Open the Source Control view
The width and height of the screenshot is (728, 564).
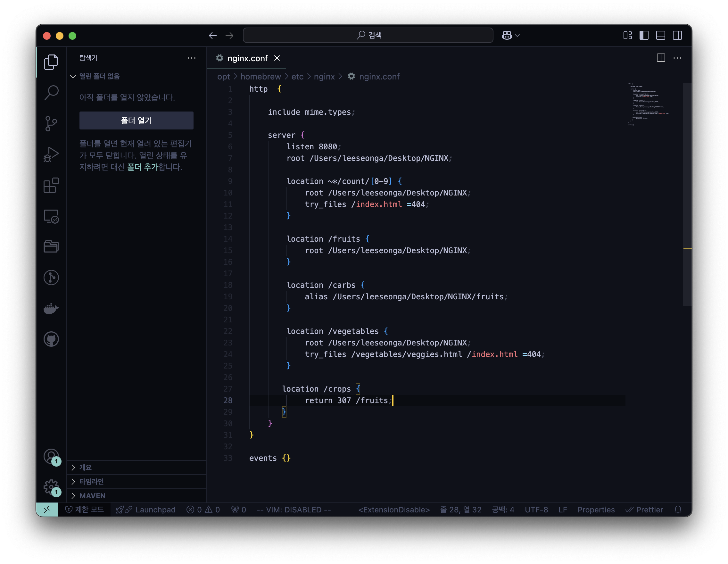(x=51, y=124)
